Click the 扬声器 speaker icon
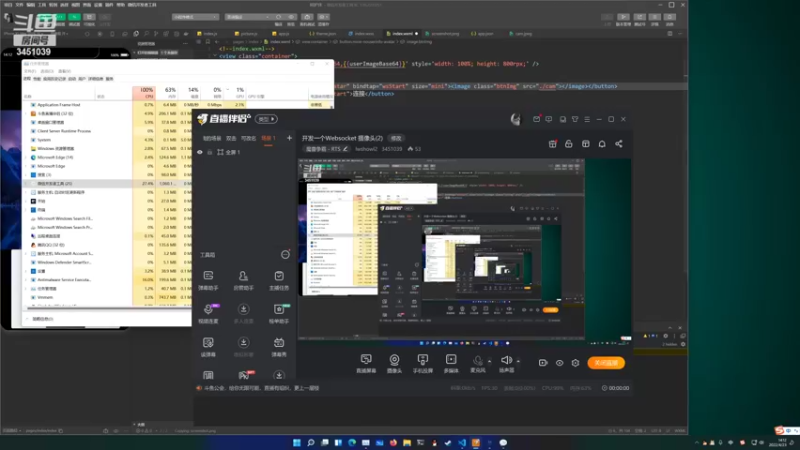The width and height of the screenshot is (800, 450). point(506,360)
